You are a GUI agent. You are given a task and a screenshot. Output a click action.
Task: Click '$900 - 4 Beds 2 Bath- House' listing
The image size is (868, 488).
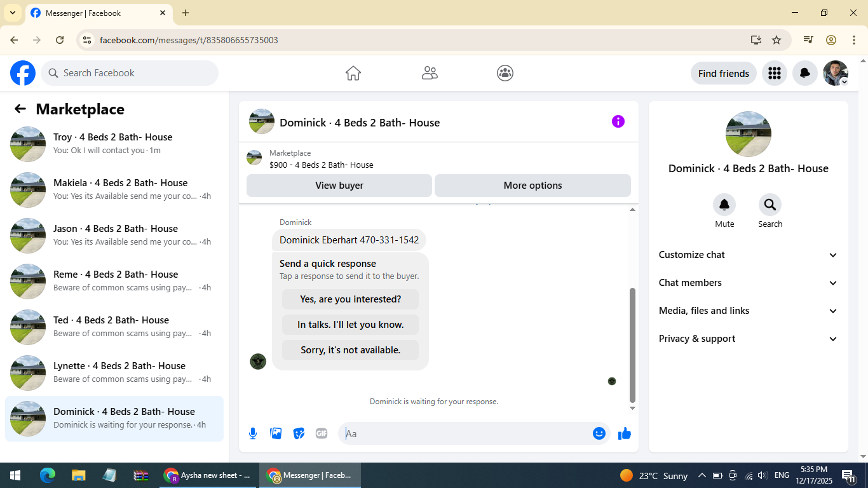pyautogui.click(x=322, y=165)
